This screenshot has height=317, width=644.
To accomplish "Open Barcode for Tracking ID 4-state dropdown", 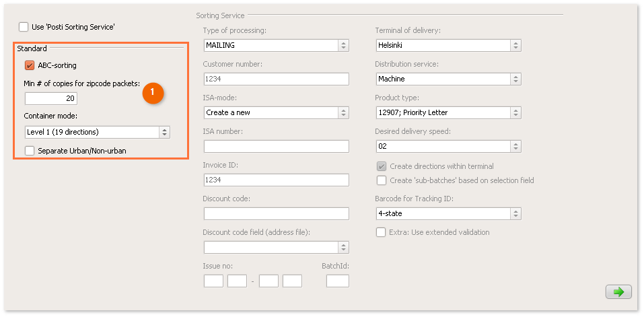I will [448, 213].
